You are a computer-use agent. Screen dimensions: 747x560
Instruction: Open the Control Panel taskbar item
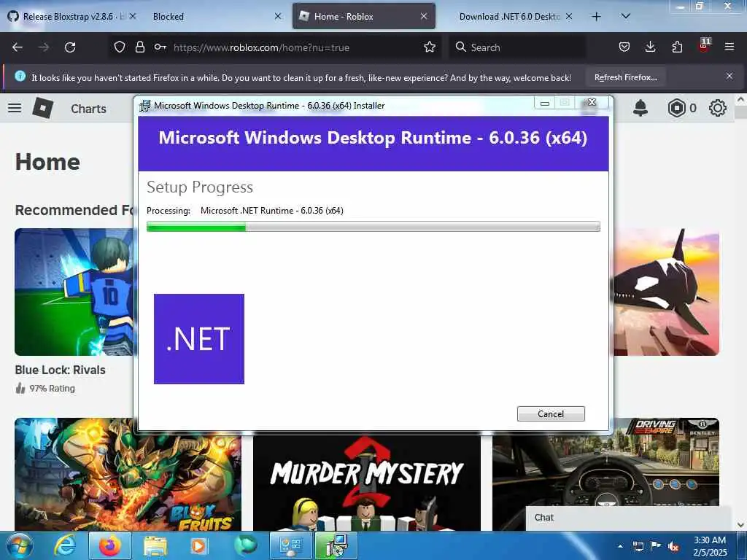(x=290, y=546)
